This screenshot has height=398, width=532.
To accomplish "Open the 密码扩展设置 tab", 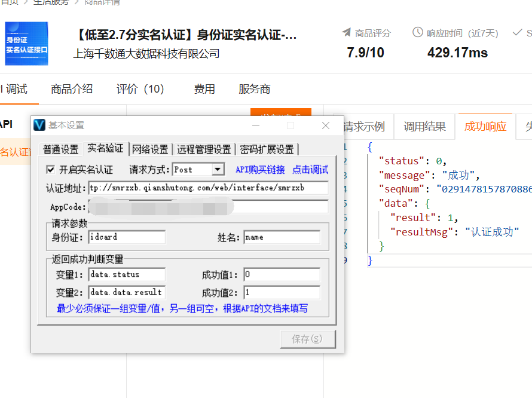I will pos(267,149).
